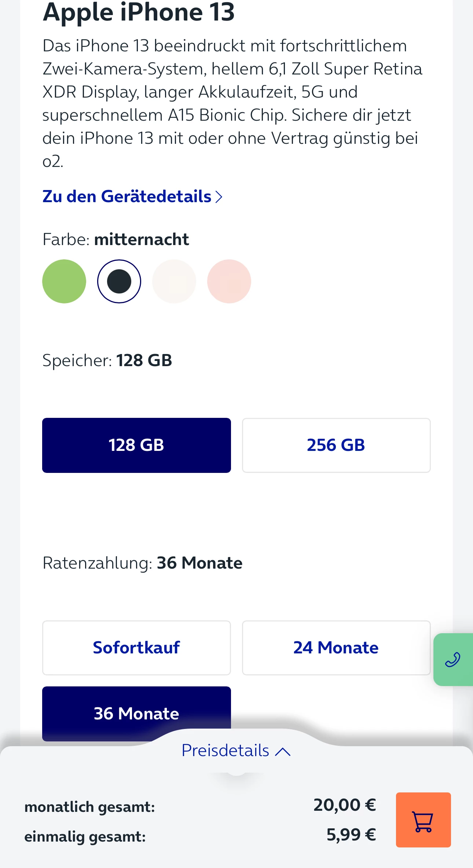
Task: Choose the mitternacht dark color swatch
Action: [x=119, y=281]
